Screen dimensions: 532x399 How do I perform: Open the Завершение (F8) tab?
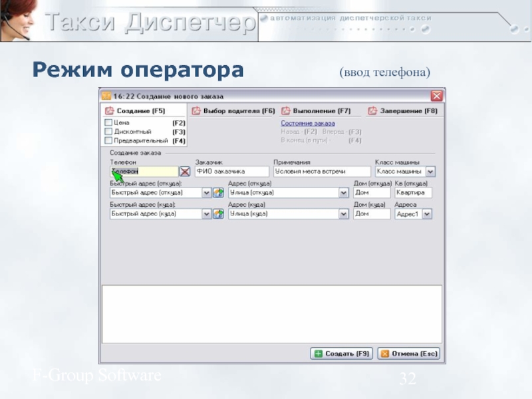(x=403, y=110)
